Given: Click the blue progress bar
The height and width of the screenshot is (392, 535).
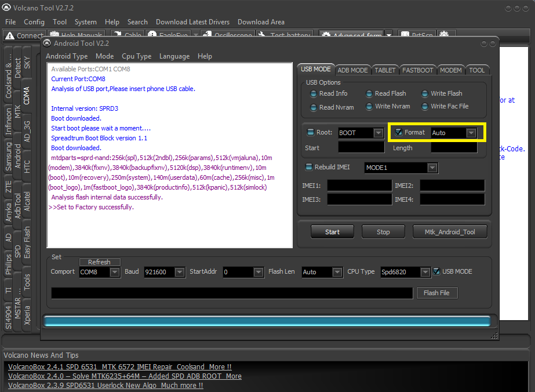Looking at the screenshot, I should 268,321.
